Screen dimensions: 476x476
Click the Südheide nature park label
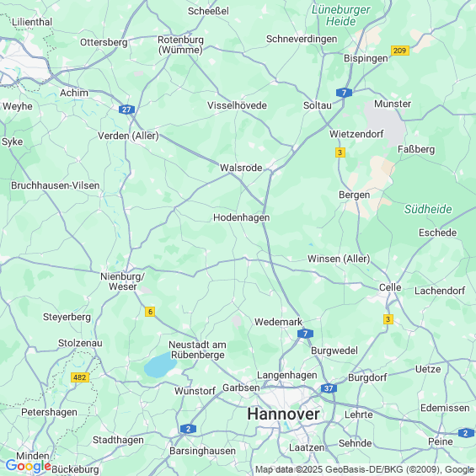coord(428,209)
